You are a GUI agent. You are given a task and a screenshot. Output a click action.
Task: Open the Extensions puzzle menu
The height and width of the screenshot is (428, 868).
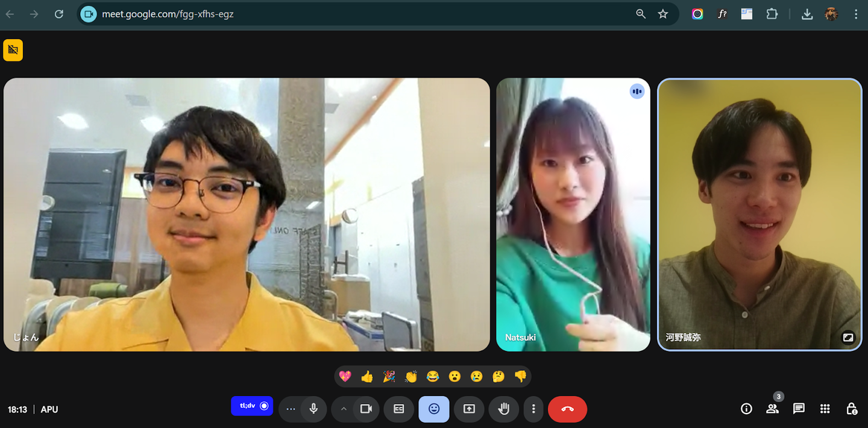[772, 14]
